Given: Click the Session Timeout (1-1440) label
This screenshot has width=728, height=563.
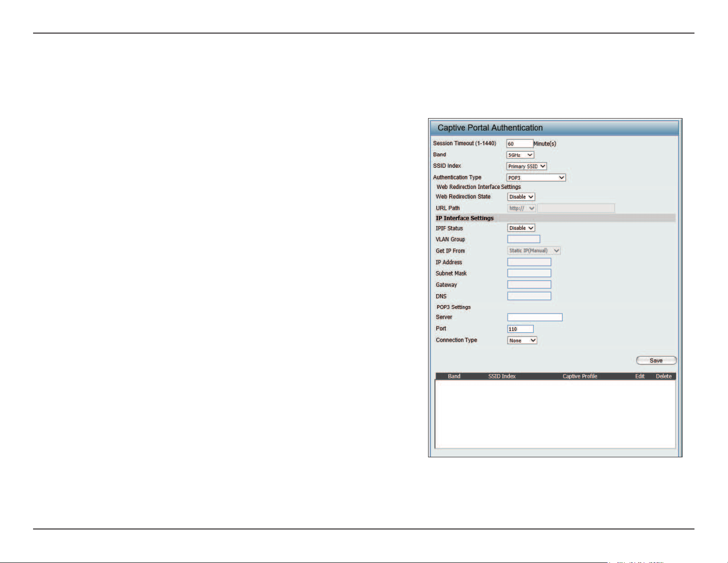Looking at the screenshot, I should tap(464, 143).
